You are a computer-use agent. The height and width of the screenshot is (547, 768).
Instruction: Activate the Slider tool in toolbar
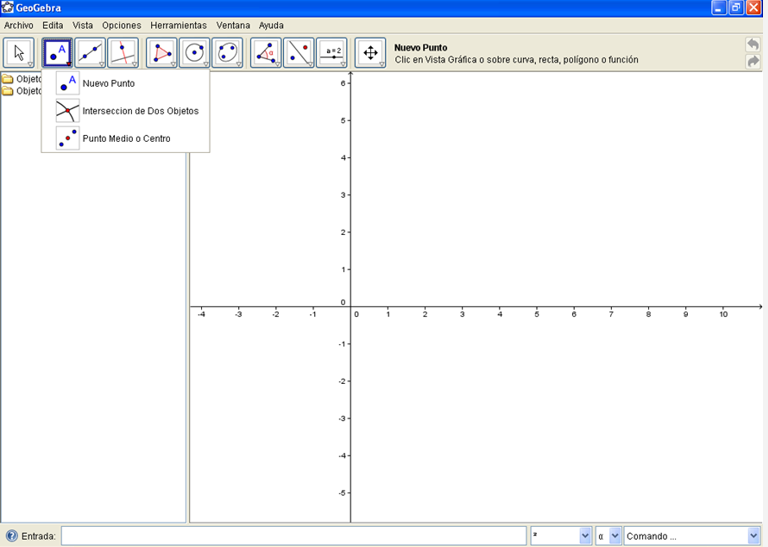tap(332, 53)
